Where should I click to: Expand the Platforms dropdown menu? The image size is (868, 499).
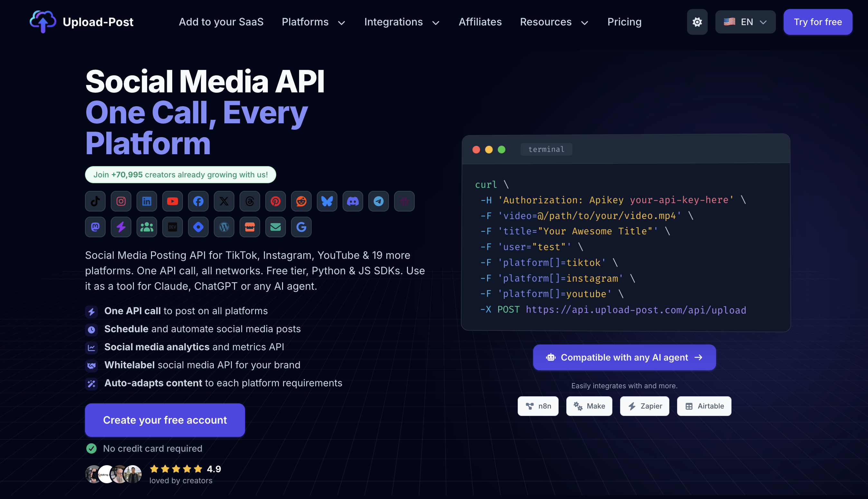click(313, 22)
